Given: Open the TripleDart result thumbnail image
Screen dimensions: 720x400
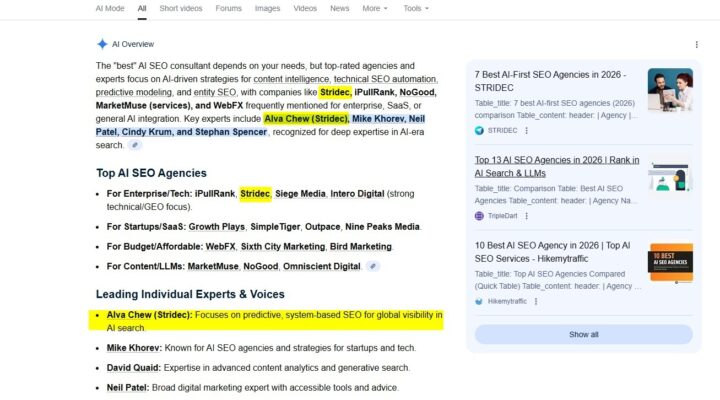Looking at the screenshot, I should [670, 175].
